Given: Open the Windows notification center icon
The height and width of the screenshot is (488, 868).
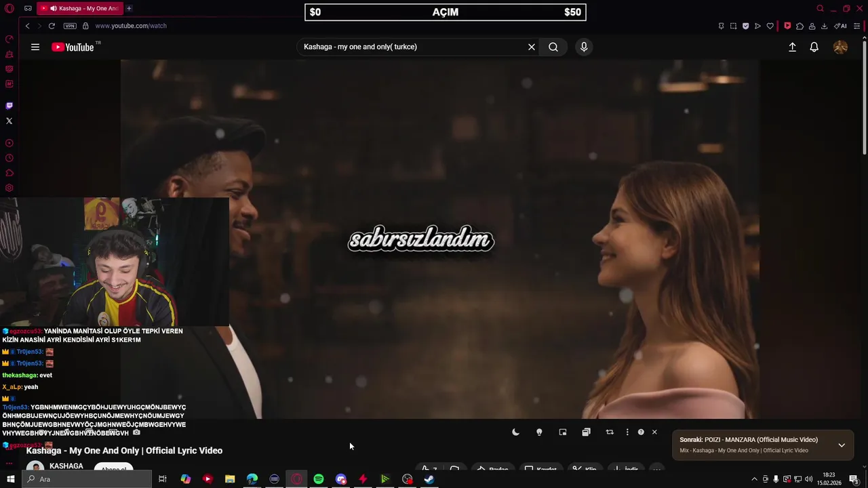Looking at the screenshot, I should pyautogui.click(x=854, y=479).
